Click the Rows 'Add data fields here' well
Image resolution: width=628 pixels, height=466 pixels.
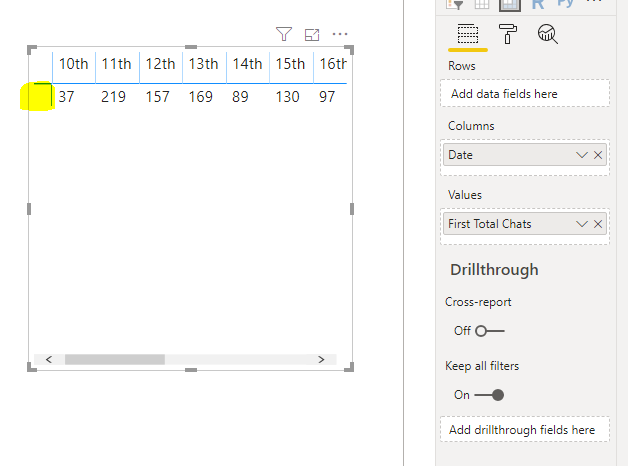(x=525, y=94)
